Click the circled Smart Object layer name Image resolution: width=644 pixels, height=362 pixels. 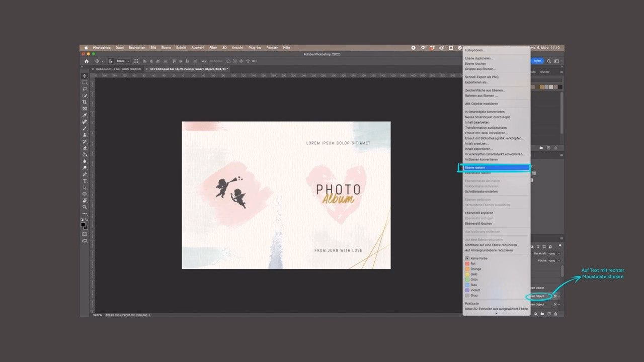537,296
